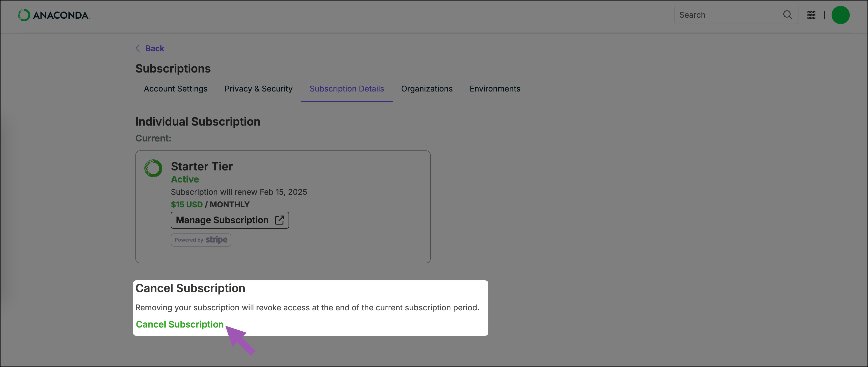Image resolution: width=868 pixels, height=367 pixels.
Task: Click the Individual Subscription heading
Action: (198, 122)
